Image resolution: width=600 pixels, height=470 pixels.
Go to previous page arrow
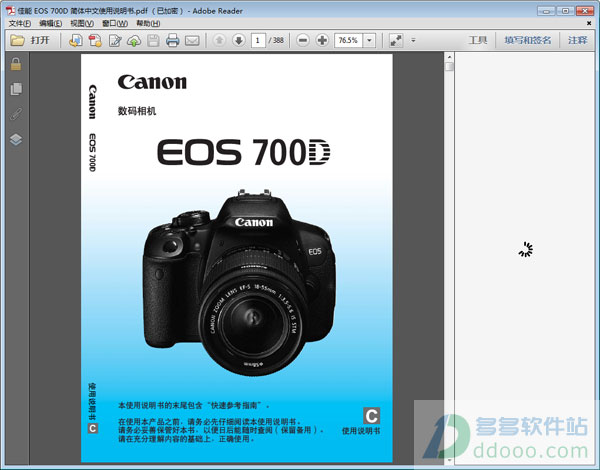(219, 40)
